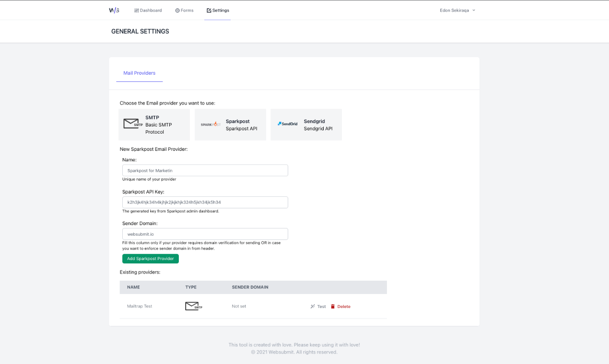Click the SMTP envelope icon on the provider card
The width and height of the screenshot is (609, 364).
point(131,123)
